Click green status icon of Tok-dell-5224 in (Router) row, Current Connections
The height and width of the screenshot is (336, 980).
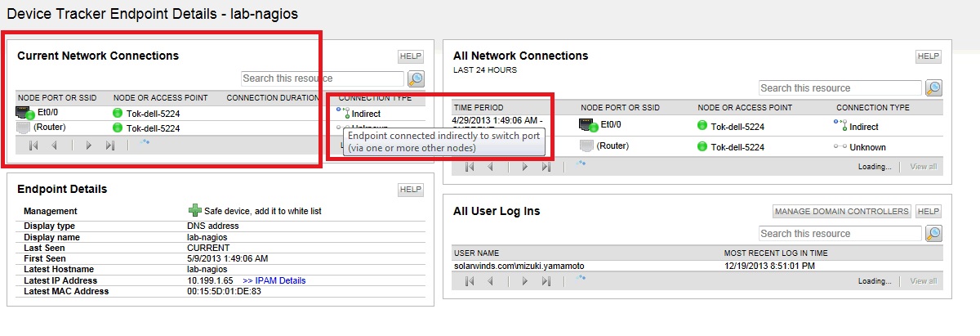118,128
